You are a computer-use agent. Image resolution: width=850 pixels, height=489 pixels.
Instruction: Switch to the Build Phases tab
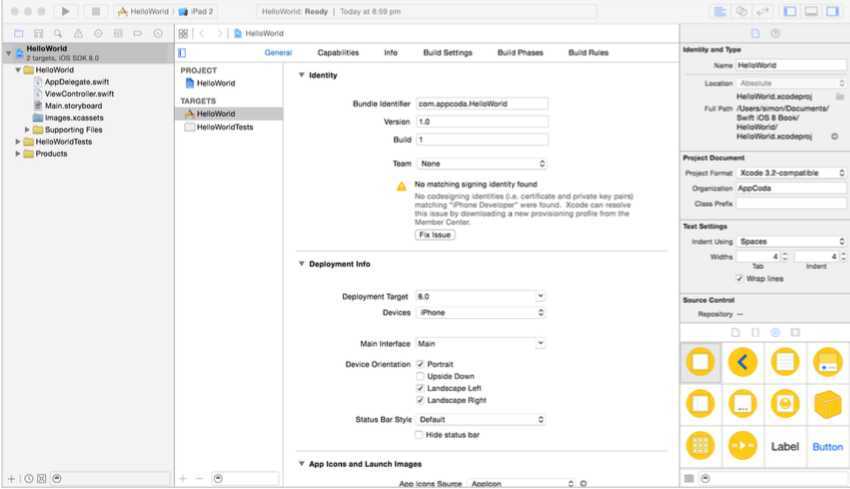[520, 53]
